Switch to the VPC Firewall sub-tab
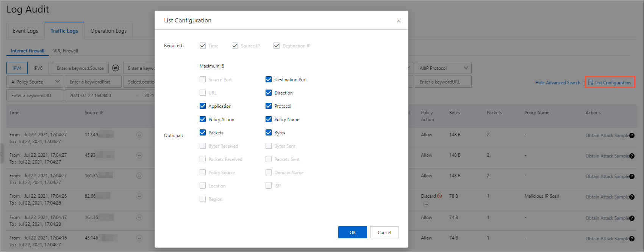 pos(66,50)
